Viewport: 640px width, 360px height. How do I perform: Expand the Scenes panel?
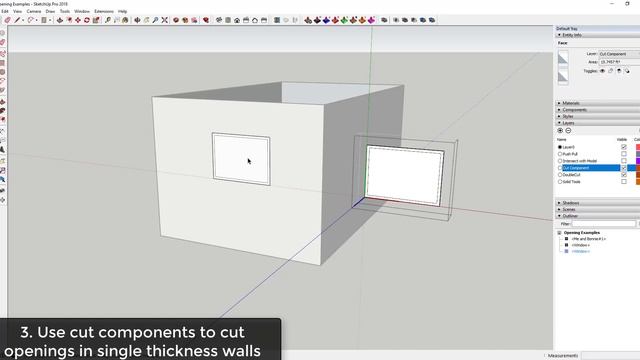(559, 209)
